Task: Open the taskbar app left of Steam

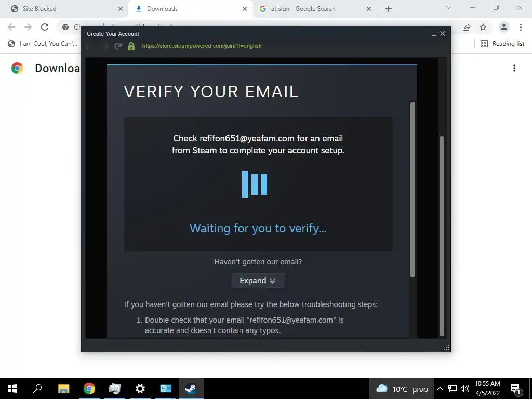Action: [x=166, y=389]
